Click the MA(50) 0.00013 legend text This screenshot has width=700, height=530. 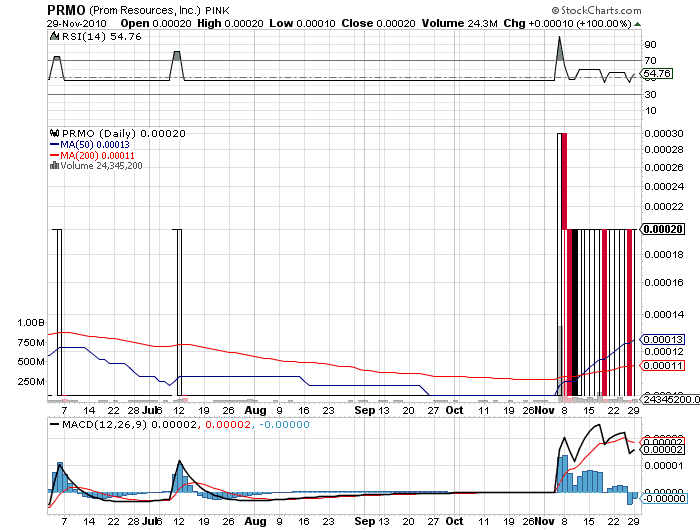click(95, 145)
